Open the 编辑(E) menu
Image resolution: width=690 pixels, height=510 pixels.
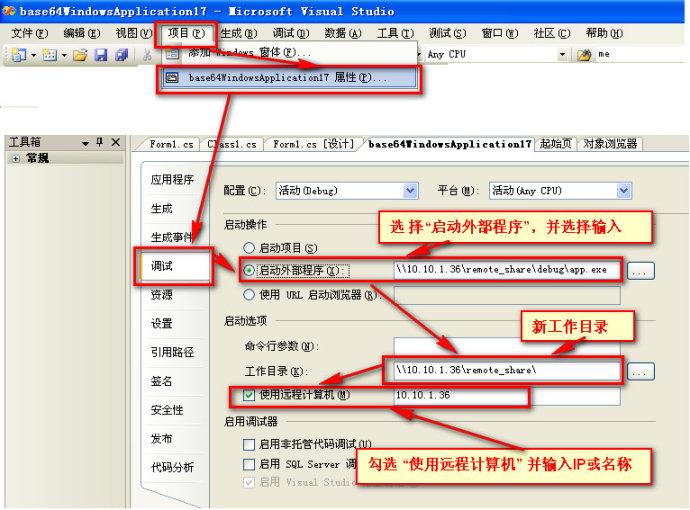coord(82,33)
